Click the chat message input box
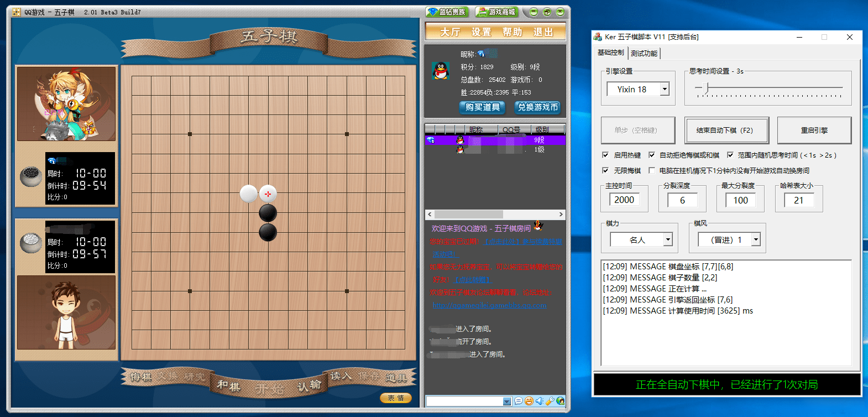Image resolution: width=868 pixels, height=417 pixels. [x=464, y=402]
